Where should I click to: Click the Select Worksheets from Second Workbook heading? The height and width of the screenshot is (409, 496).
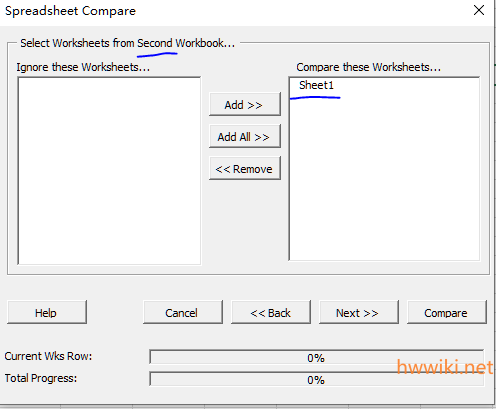[127, 43]
